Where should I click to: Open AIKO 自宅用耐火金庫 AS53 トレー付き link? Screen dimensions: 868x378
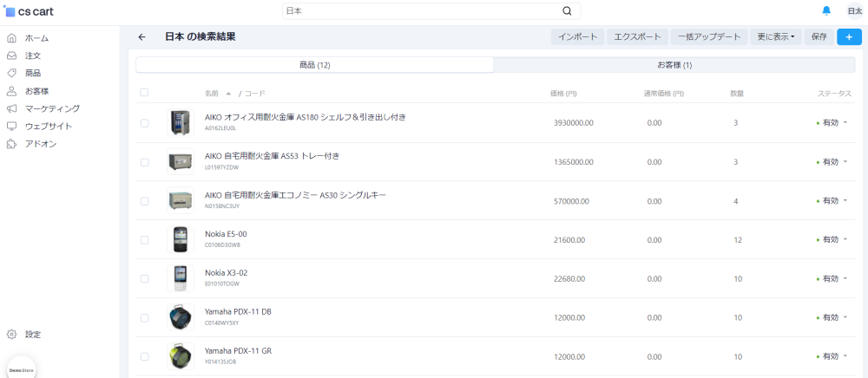click(272, 156)
